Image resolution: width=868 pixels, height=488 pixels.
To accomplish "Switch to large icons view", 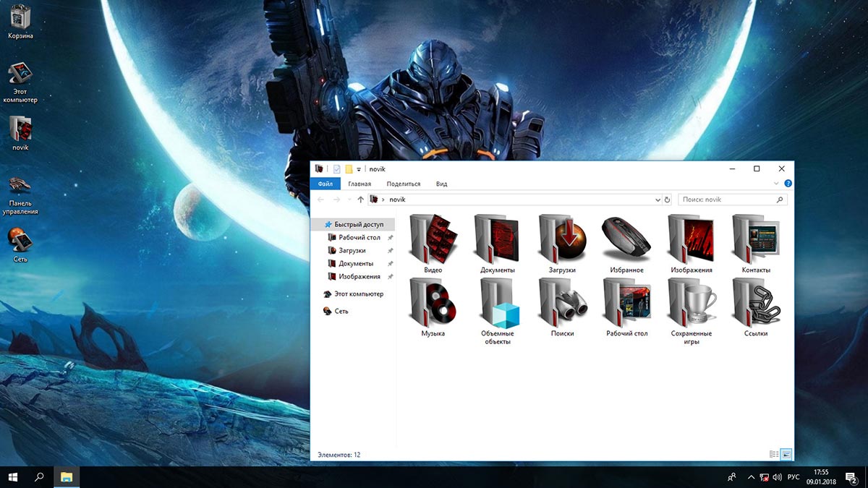I will pyautogui.click(x=786, y=454).
